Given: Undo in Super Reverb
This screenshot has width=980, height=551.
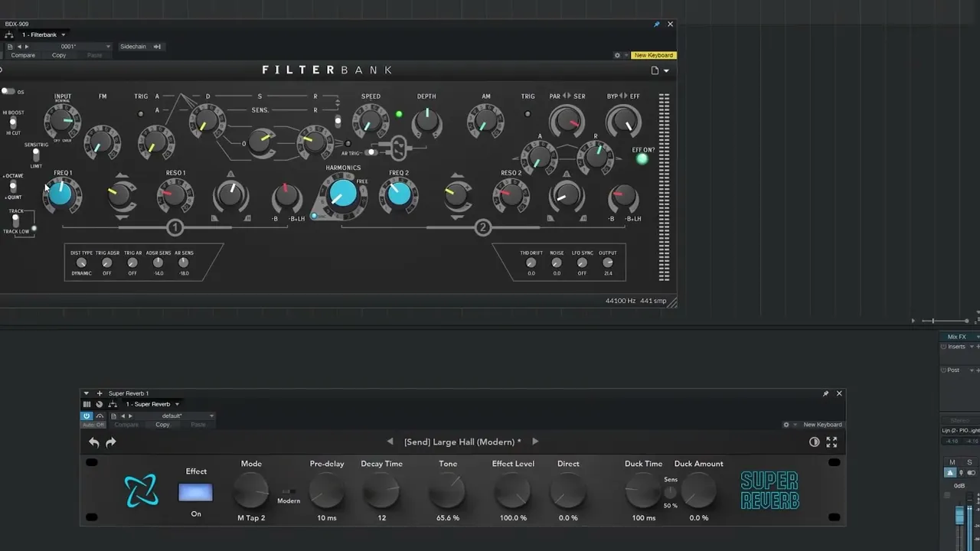Looking at the screenshot, I should tap(93, 442).
